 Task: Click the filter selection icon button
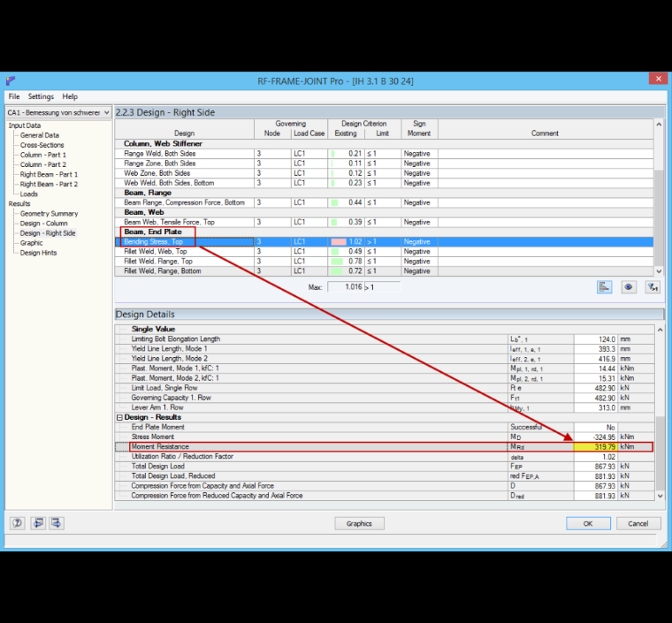(x=653, y=287)
